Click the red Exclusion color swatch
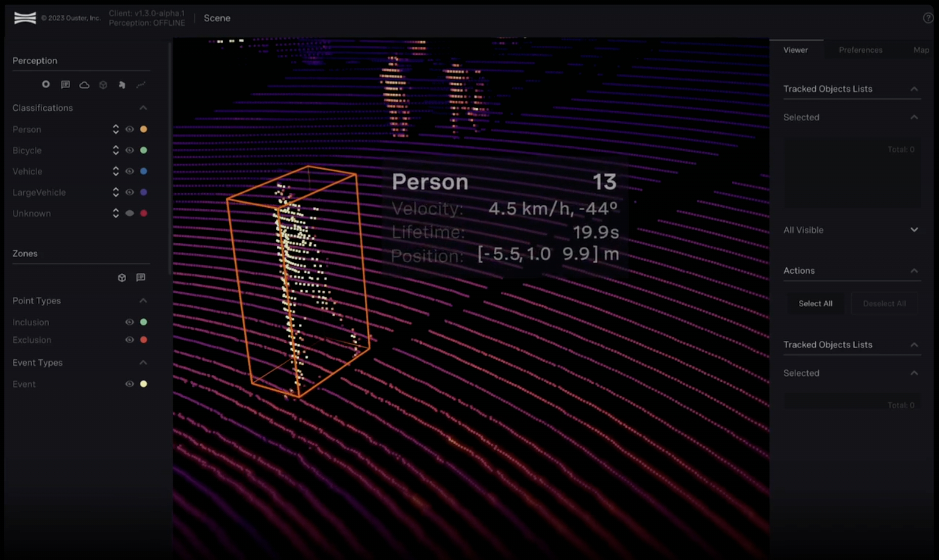 tap(144, 340)
